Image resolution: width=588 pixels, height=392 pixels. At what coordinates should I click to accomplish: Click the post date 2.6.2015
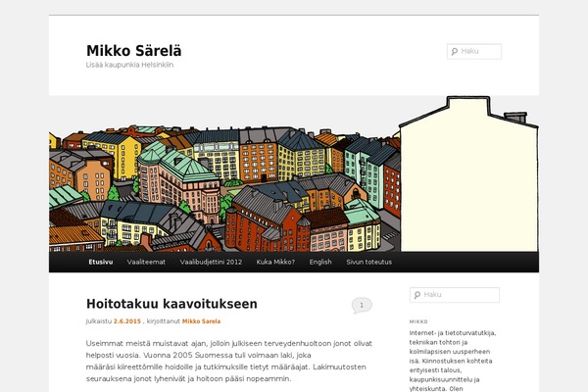click(x=127, y=321)
